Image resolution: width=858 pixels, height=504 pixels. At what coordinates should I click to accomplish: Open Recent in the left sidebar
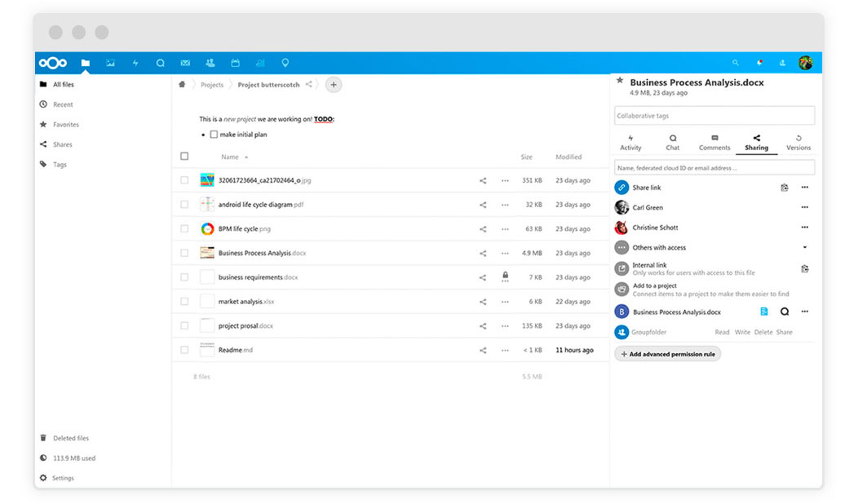(63, 104)
